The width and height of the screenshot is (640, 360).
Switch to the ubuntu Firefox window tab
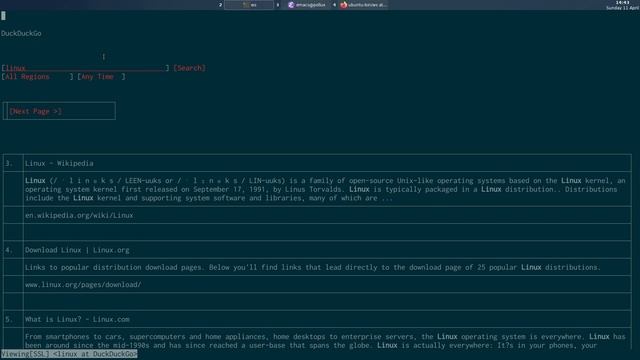point(363,5)
